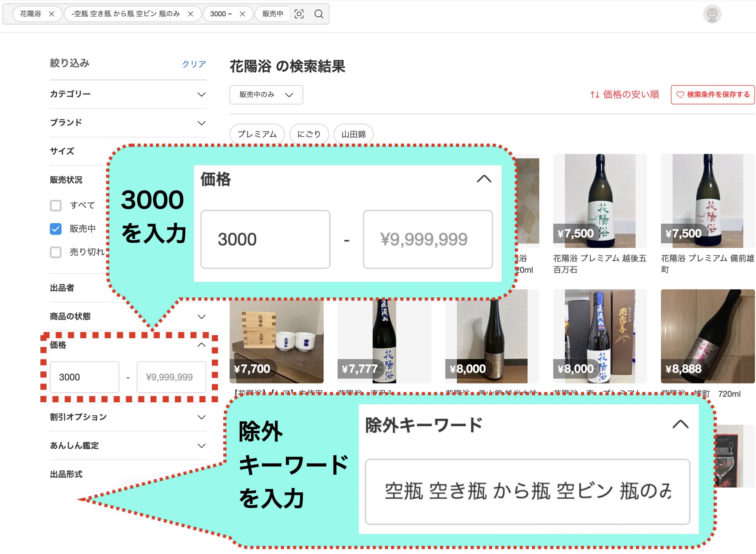The image size is (756, 554).
Task: Expand the カテゴリー filter section
Action: pyautogui.click(x=128, y=94)
